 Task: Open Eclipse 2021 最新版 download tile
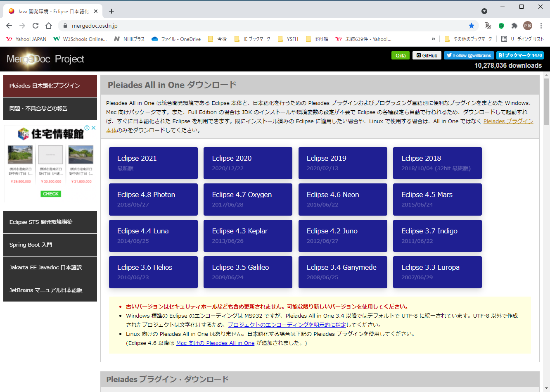click(153, 163)
